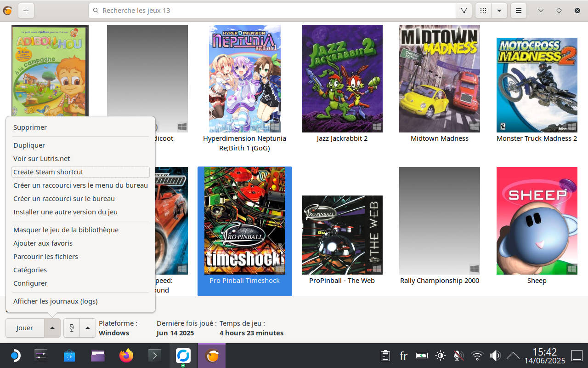Image resolution: width=588 pixels, height=368 pixels.
Task: Click the Pro Pinball Timeshock title label
Action: click(245, 281)
